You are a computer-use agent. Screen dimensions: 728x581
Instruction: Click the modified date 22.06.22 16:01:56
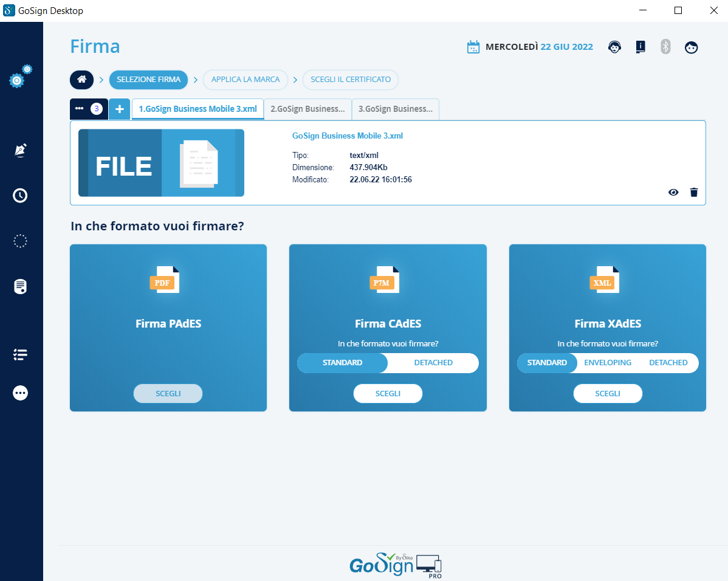coord(381,179)
